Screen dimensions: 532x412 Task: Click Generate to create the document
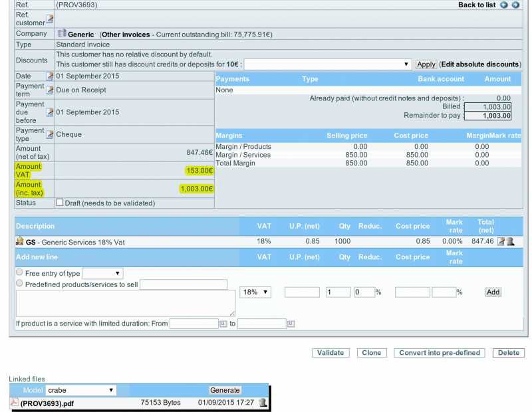point(225,390)
